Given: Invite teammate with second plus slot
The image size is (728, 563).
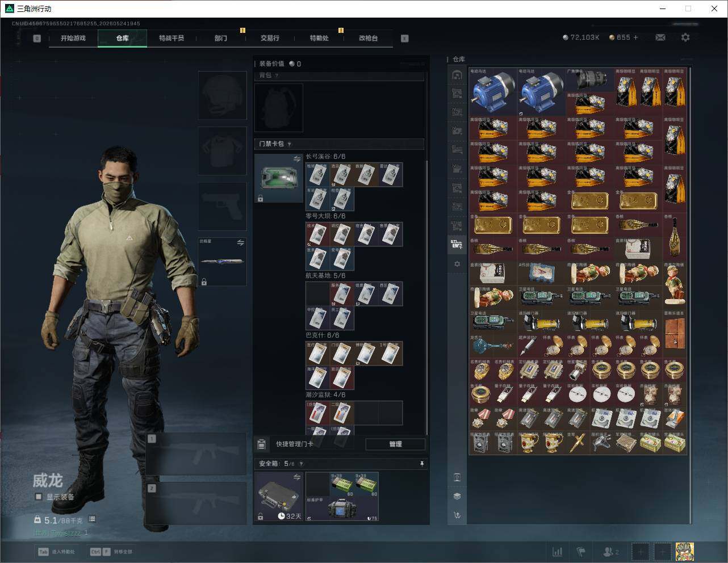Looking at the screenshot, I should click(662, 552).
